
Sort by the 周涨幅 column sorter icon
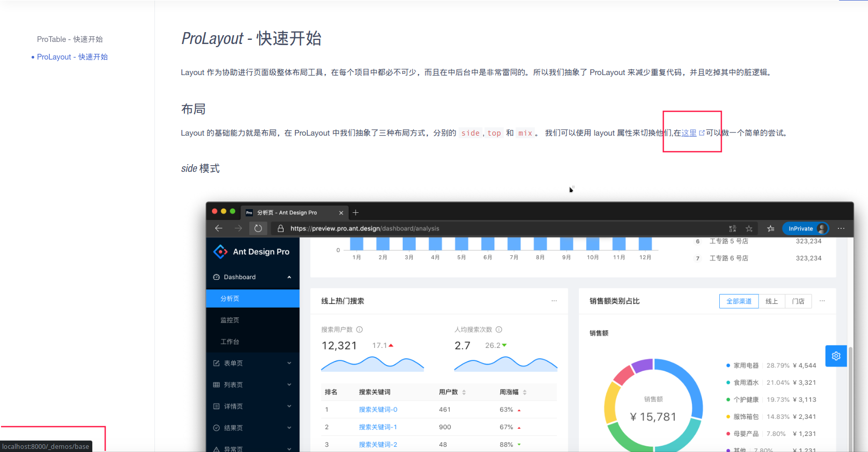pyautogui.click(x=524, y=392)
